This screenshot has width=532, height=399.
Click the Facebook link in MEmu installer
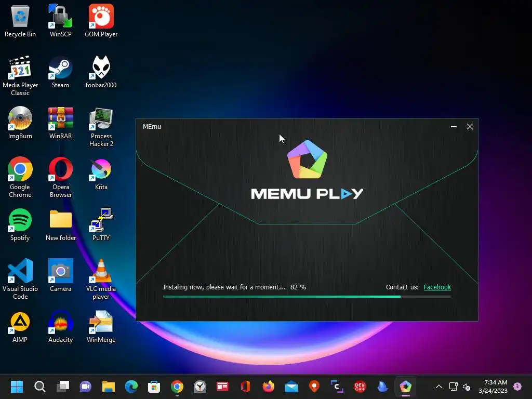click(437, 287)
